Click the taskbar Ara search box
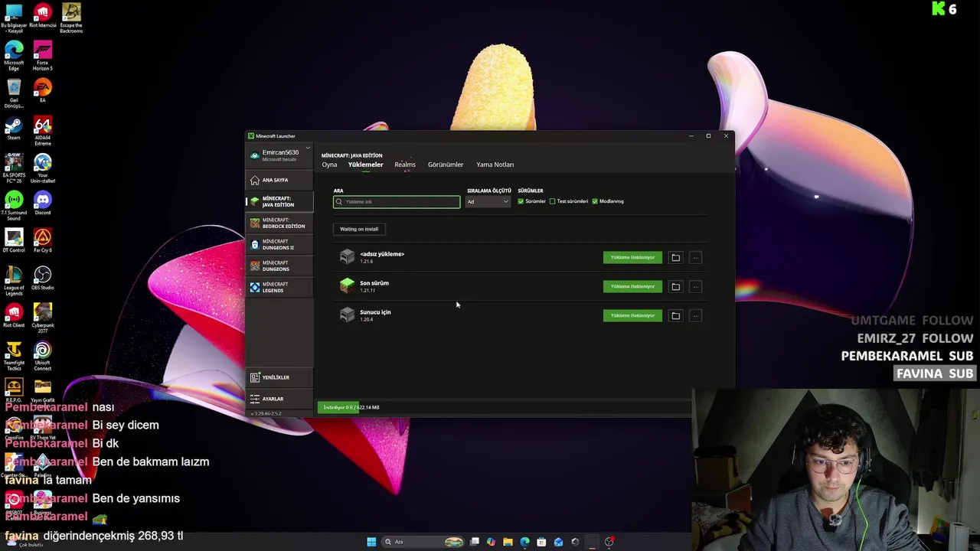 click(x=423, y=542)
